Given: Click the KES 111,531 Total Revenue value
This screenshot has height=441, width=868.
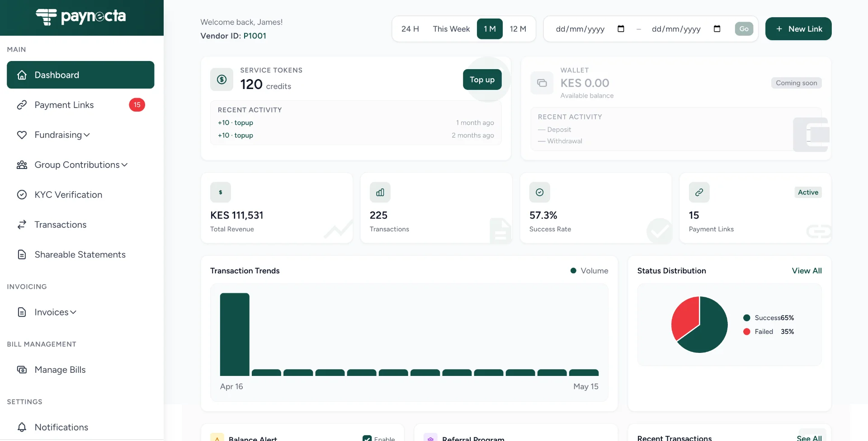Looking at the screenshot, I should [237, 216].
